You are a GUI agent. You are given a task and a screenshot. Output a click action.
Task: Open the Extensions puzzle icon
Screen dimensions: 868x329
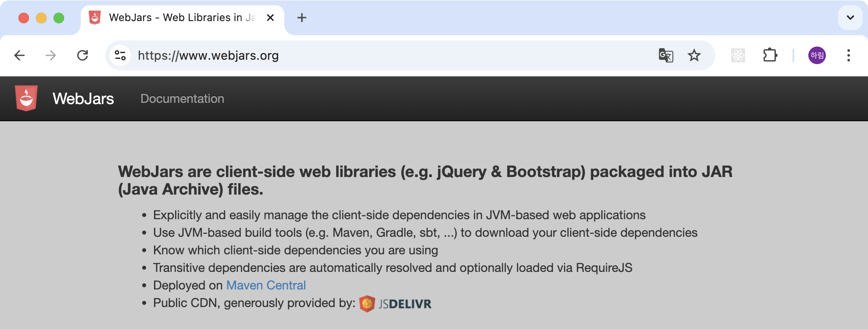pyautogui.click(x=770, y=55)
